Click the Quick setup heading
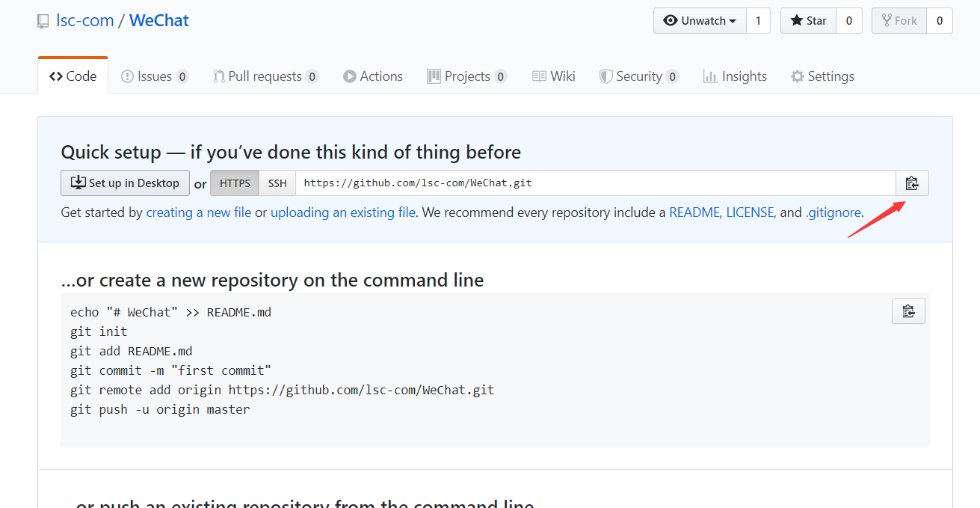Screen dimensions: 980x508 291,153
